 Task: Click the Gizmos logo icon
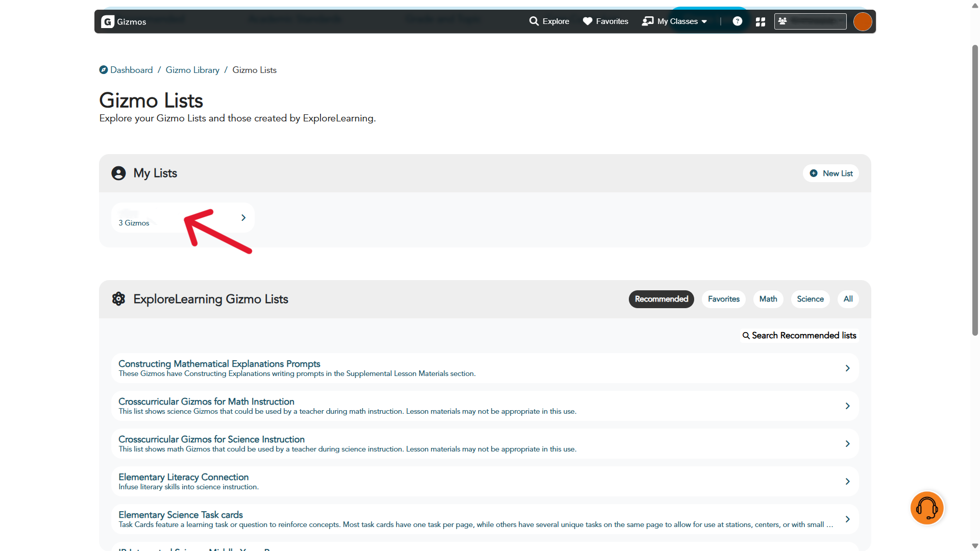108,21
